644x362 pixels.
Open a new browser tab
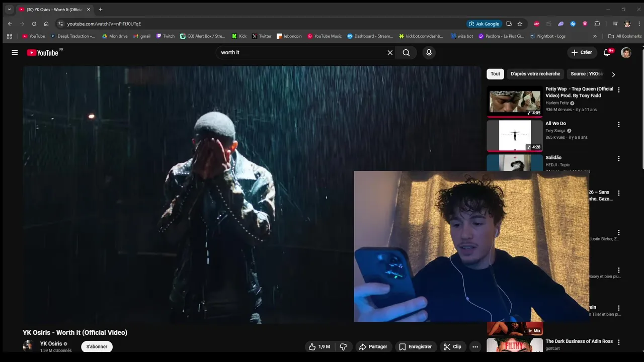[101, 10]
